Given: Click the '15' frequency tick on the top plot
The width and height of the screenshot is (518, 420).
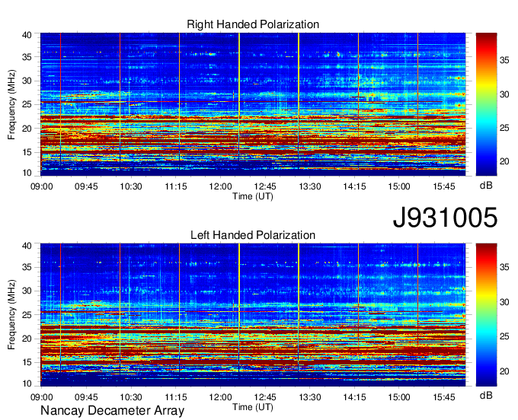Looking at the screenshot, I should click(27, 152).
